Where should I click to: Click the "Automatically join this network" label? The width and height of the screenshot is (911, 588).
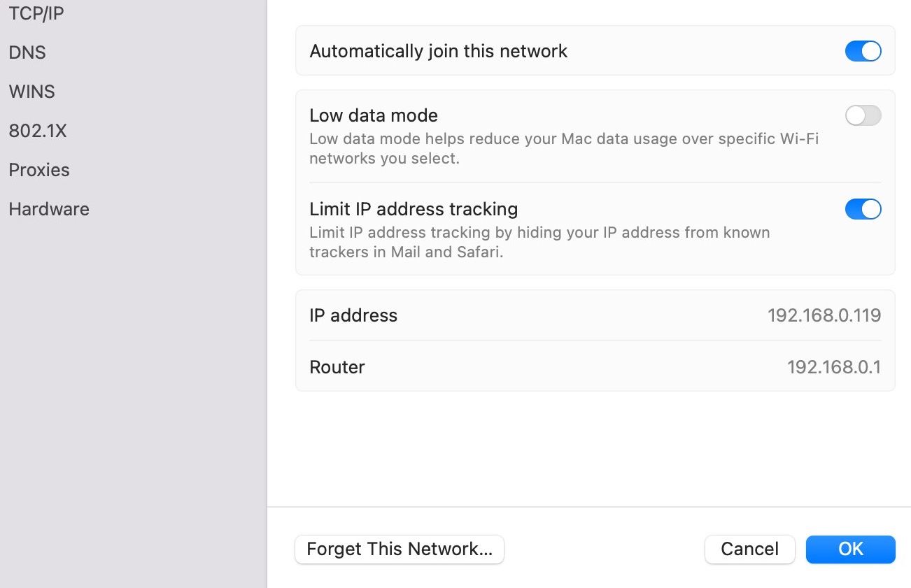pyautogui.click(x=439, y=51)
